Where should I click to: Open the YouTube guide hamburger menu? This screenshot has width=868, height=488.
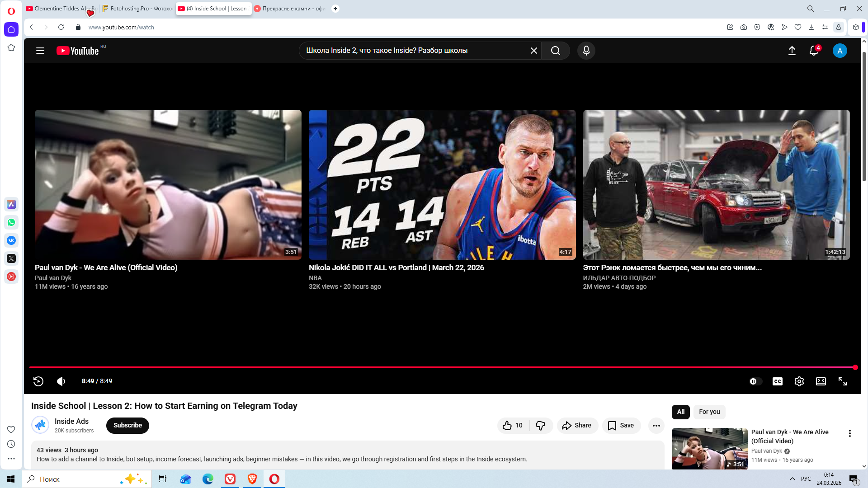[x=40, y=51]
